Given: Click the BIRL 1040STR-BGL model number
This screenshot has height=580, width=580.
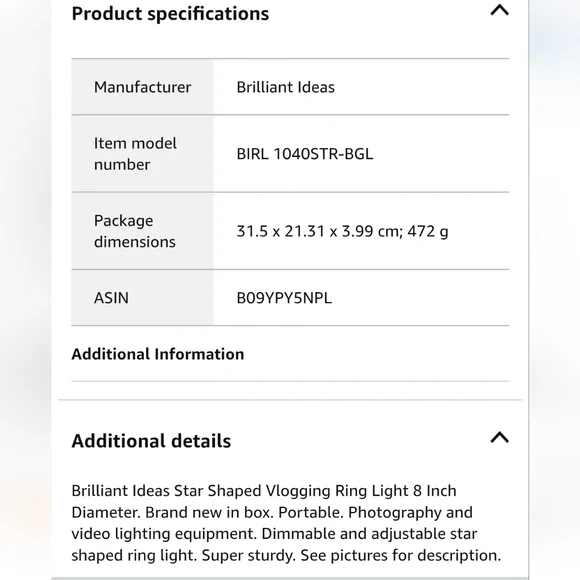Looking at the screenshot, I should click(305, 154).
